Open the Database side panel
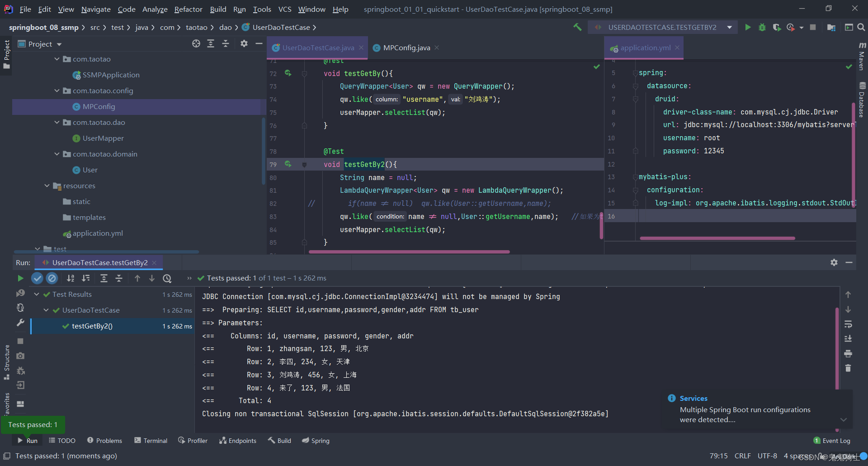Viewport: 868px width, 466px height. pyautogui.click(x=862, y=100)
